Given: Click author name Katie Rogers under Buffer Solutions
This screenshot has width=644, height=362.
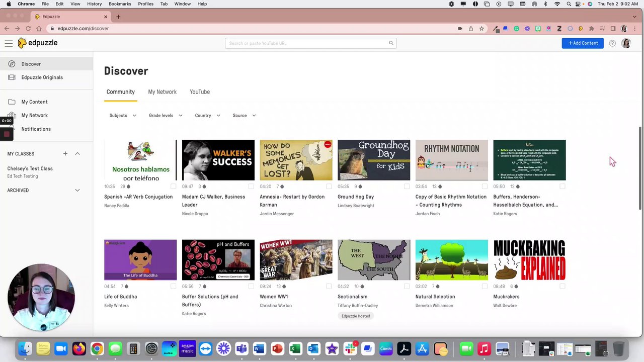Looking at the screenshot, I should 194,314.
